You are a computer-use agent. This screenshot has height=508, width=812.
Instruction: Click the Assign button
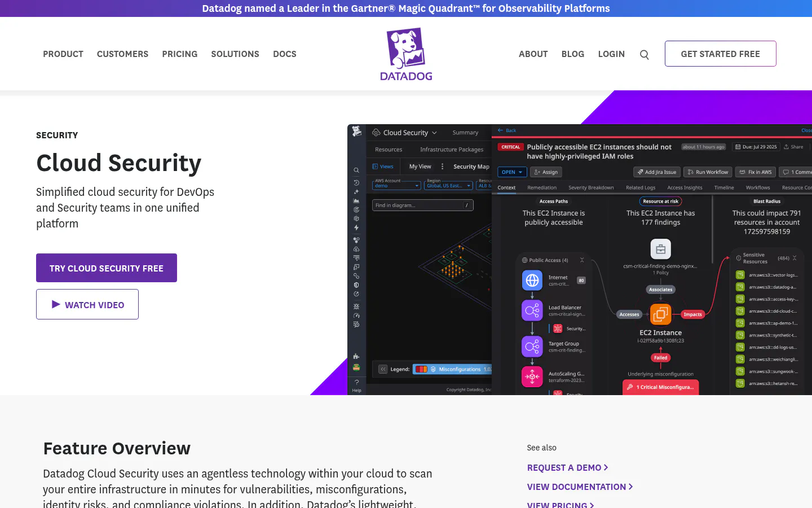546,172
